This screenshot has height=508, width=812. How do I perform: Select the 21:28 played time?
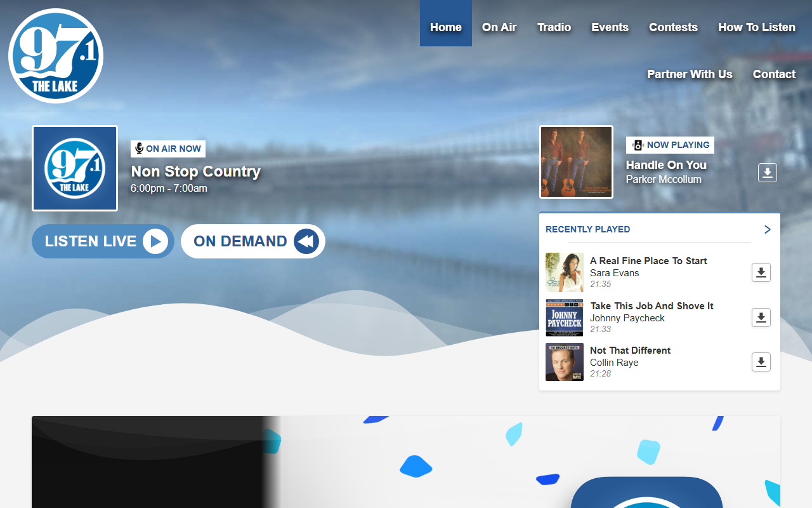[601, 373]
